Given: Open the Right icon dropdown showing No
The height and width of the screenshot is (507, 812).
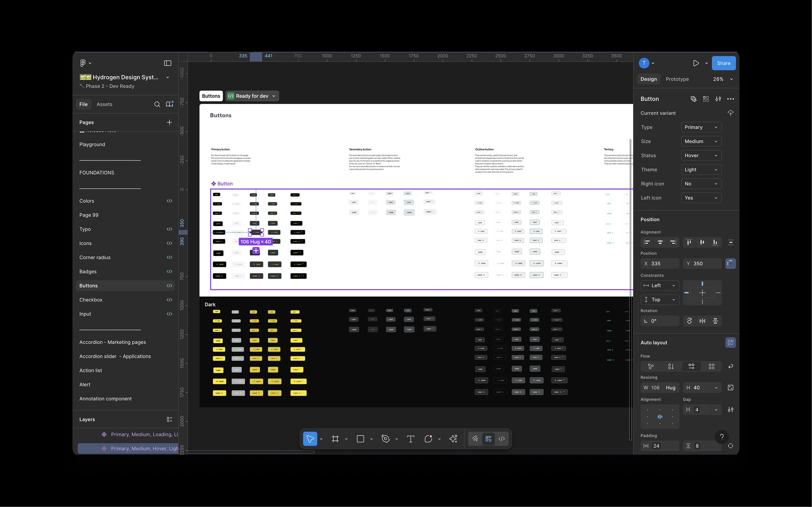Looking at the screenshot, I should coord(701,184).
